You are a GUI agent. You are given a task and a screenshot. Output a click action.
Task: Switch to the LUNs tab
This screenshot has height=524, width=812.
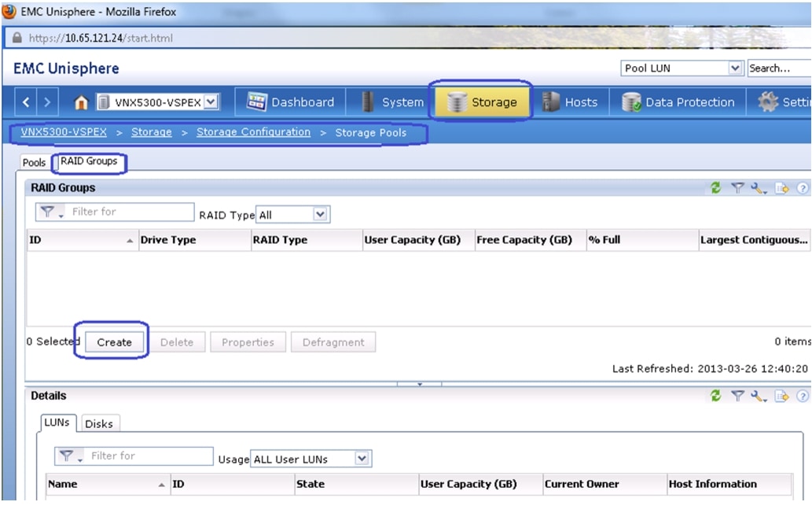tap(57, 423)
